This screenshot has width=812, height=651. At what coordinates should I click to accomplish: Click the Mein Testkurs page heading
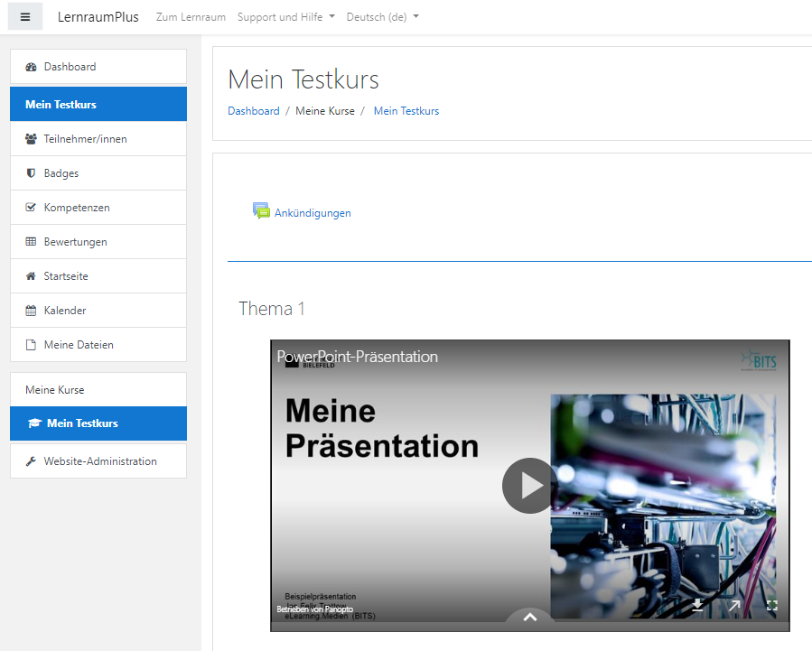point(303,79)
